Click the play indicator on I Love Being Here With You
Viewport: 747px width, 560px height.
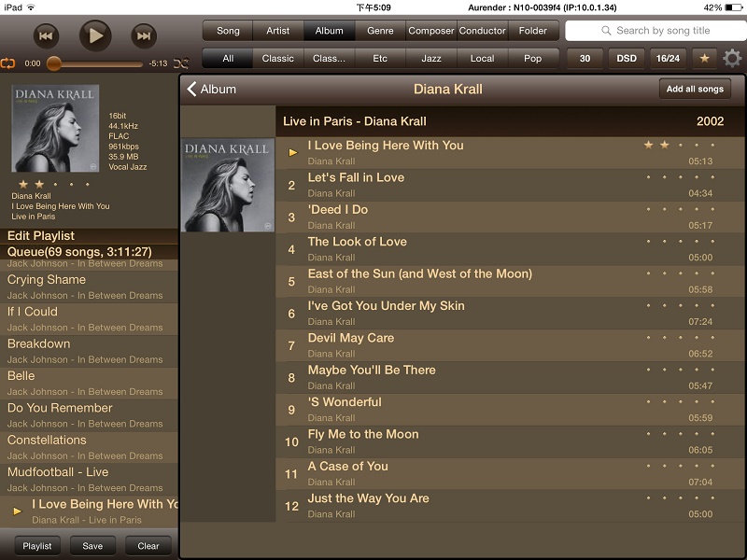coord(293,153)
